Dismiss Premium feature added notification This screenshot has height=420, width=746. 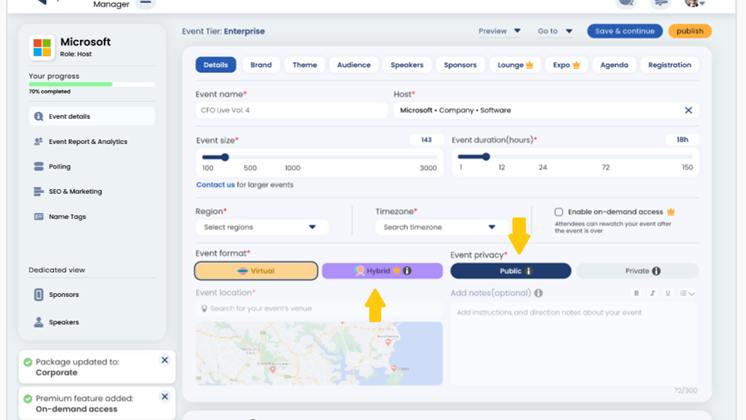click(165, 397)
